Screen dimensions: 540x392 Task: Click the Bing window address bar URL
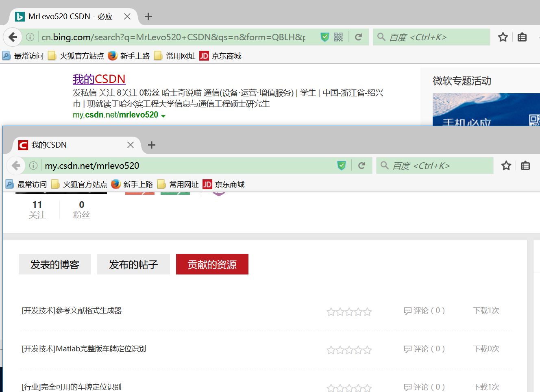(173, 37)
